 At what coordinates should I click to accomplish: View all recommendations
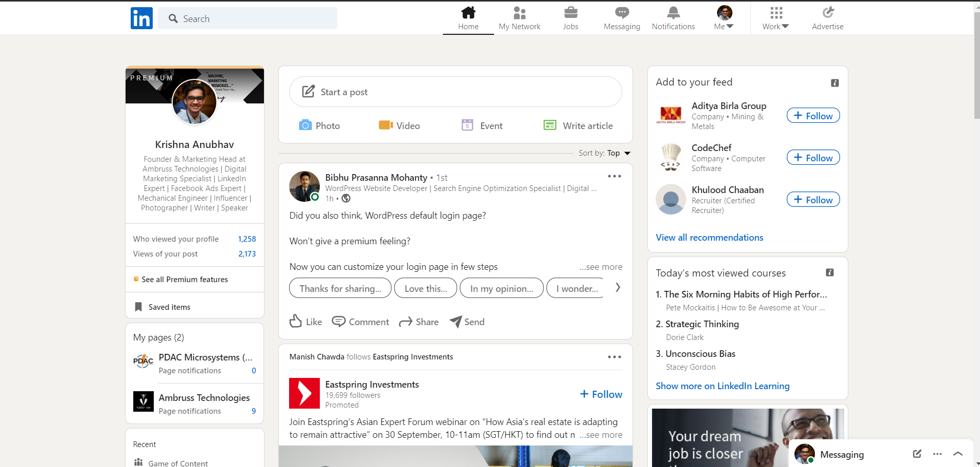[709, 238]
